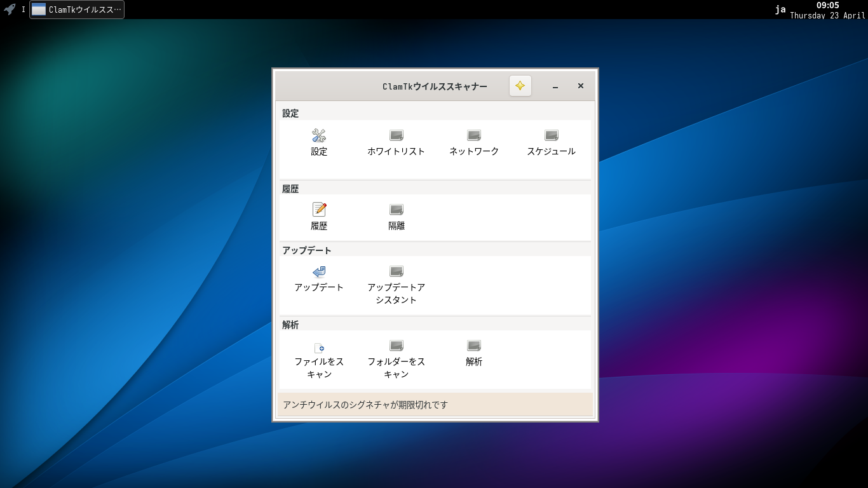The width and height of the screenshot is (868, 488).
Task: Open the 解析 analysis icon
Action: (474, 346)
